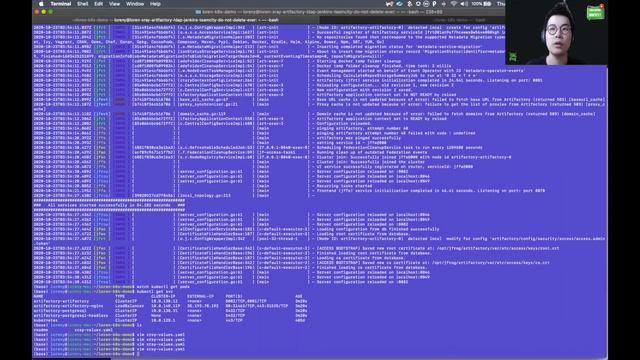Click the readme file name in ls output

pyautogui.click(x=40, y=330)
